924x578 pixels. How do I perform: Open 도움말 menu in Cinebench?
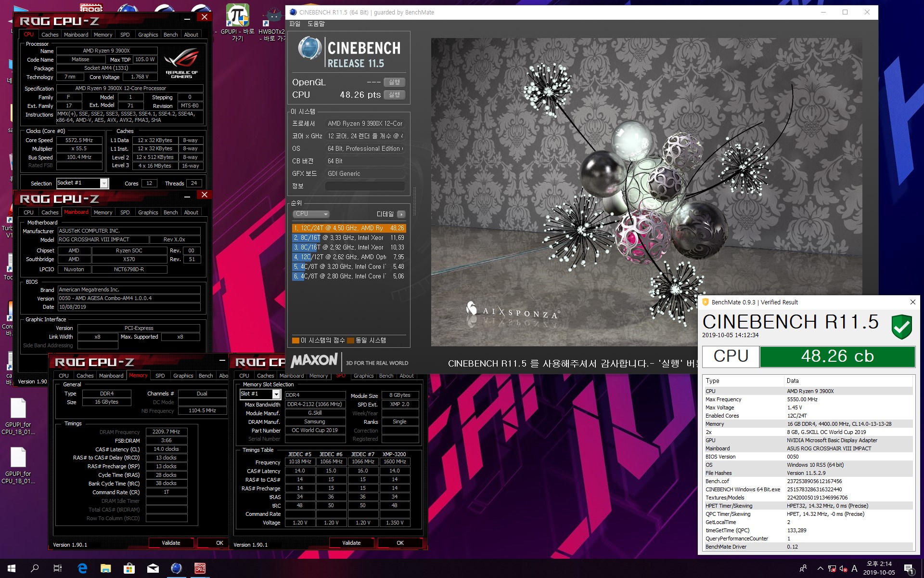[x=316, y=24]
